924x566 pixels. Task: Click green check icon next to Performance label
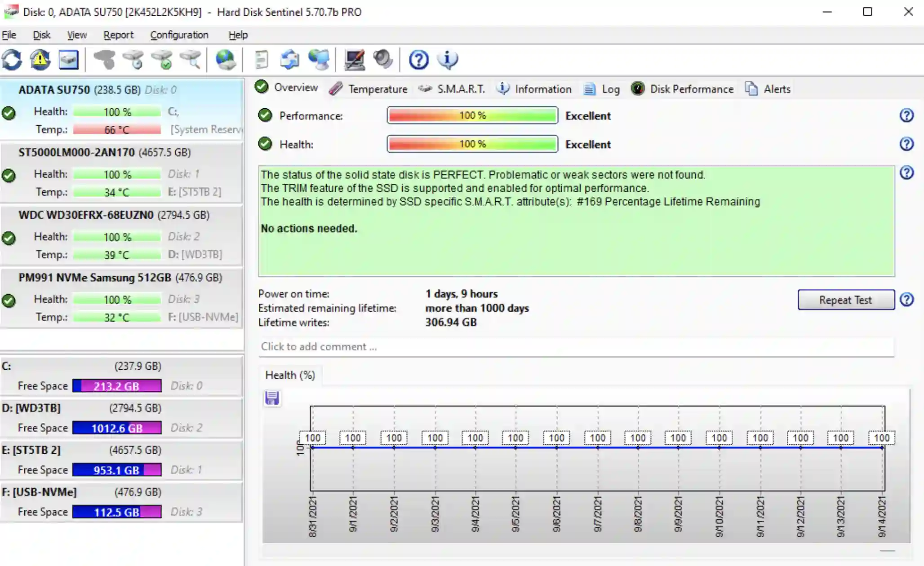(265, 115)
